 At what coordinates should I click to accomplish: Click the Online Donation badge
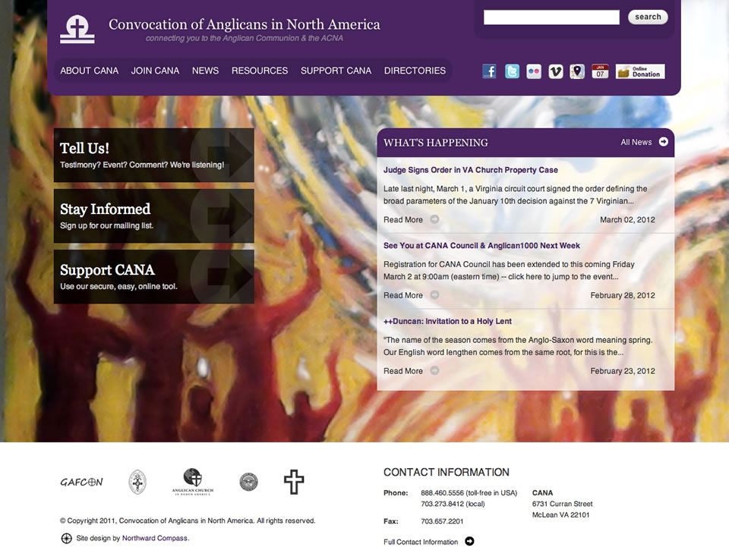pyautogui.click(x=639, y=71)
